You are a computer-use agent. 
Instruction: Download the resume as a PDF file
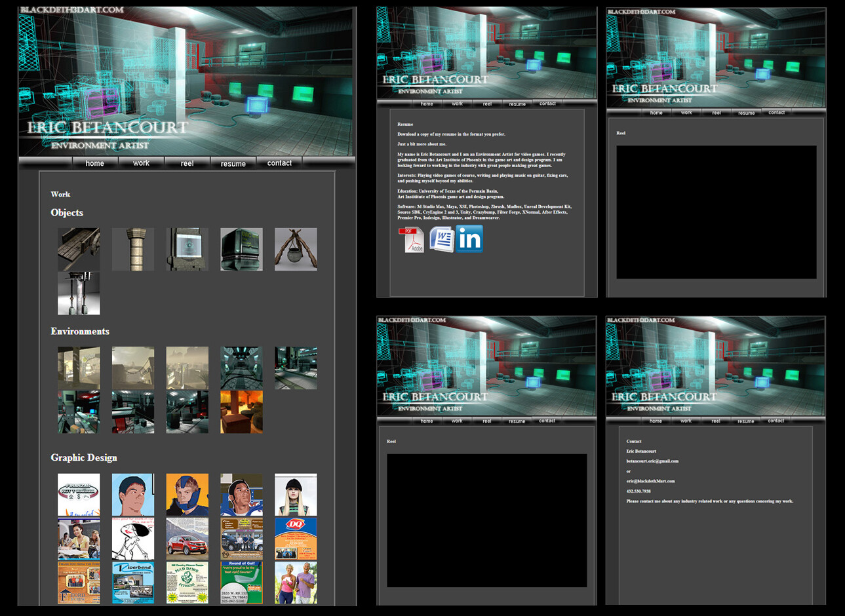tap(412, 240)
